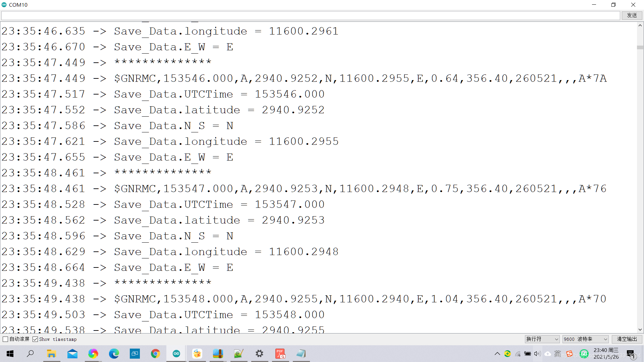This screenshot has height=362, width=644.
Task: Open Google Chrome from the taskbar
Action: click(x=156, y=354)
